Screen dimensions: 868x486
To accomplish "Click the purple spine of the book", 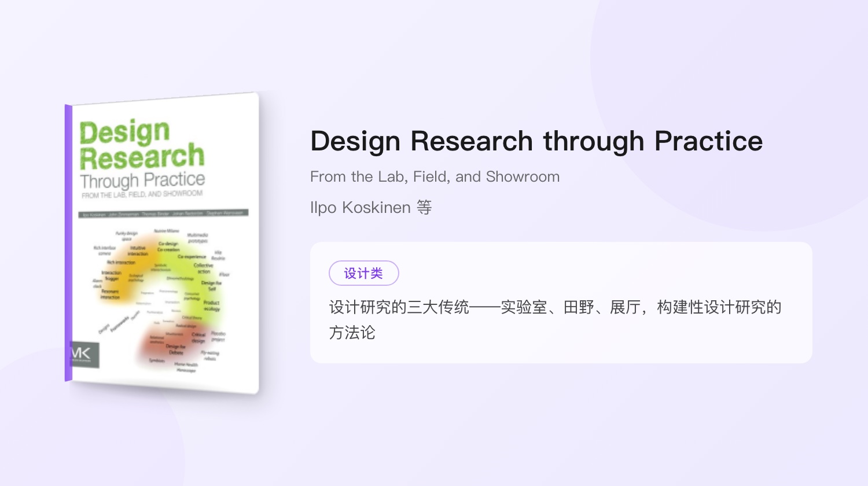I will point(68,243).
